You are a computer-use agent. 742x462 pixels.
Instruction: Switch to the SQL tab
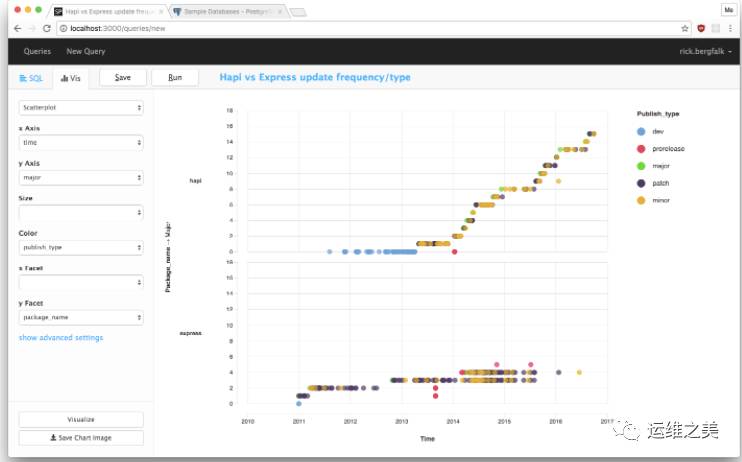click(31, 78)
